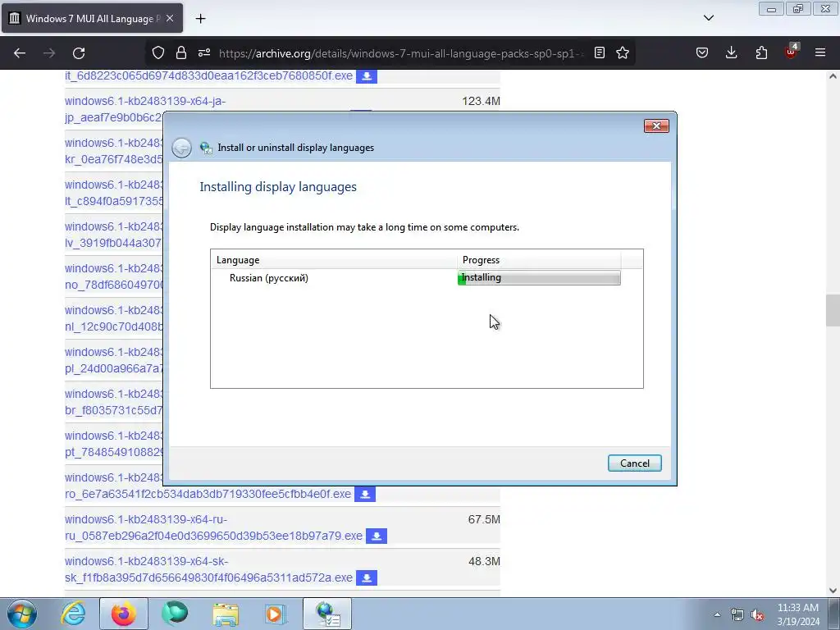Click the 48.3M file size text
The image size is (840, 630).
pyautogui.click(x=484, y=561)
